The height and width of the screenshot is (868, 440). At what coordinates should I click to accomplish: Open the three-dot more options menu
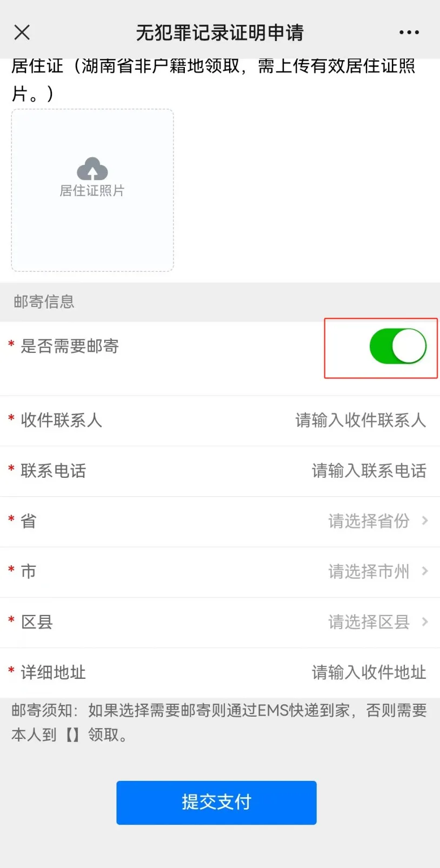[409, 32]
